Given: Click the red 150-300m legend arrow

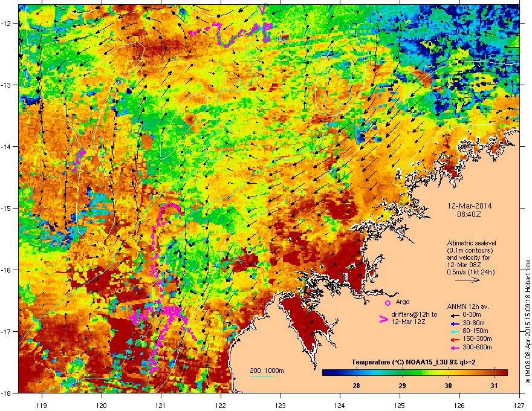Looking at the screenshot, I should [x=454, y=339].
